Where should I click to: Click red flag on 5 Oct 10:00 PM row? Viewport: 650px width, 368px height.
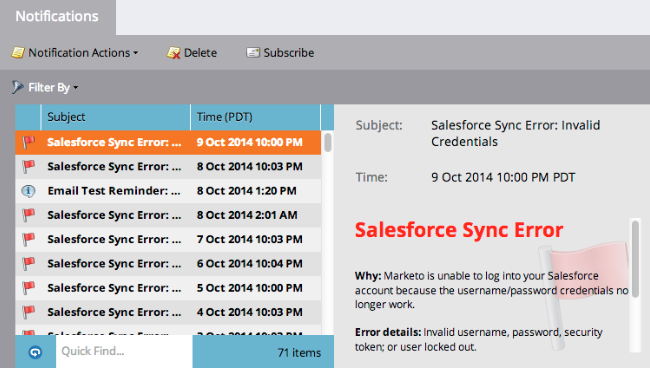(x=29, y=288)
